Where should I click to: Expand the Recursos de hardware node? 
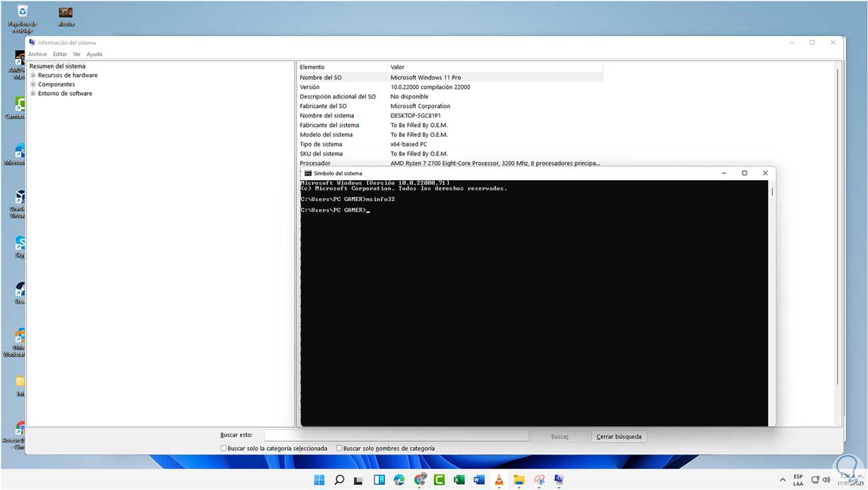tap(33, 75)
